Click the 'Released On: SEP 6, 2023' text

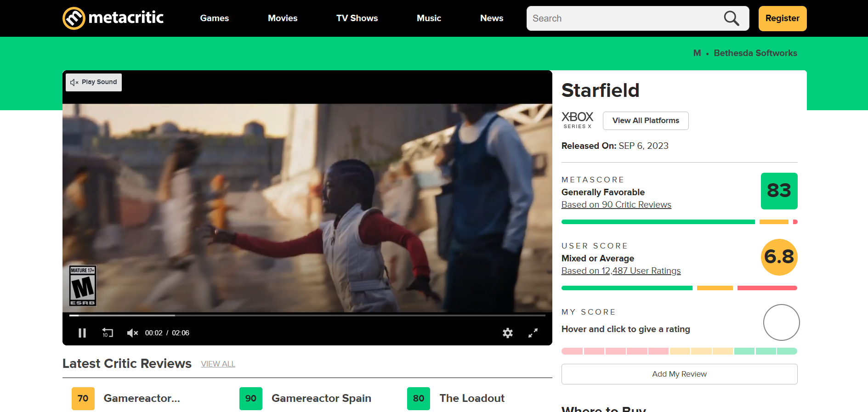click(615, 146)
